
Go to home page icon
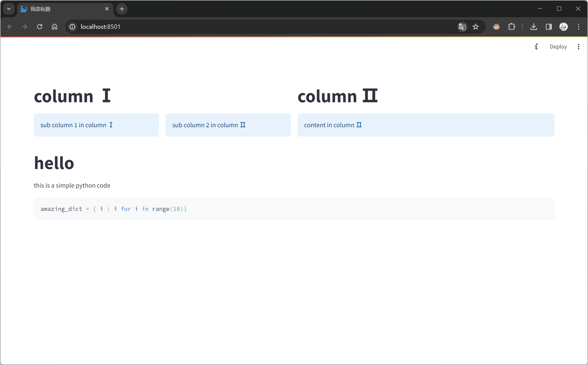(x=55, y=27)
